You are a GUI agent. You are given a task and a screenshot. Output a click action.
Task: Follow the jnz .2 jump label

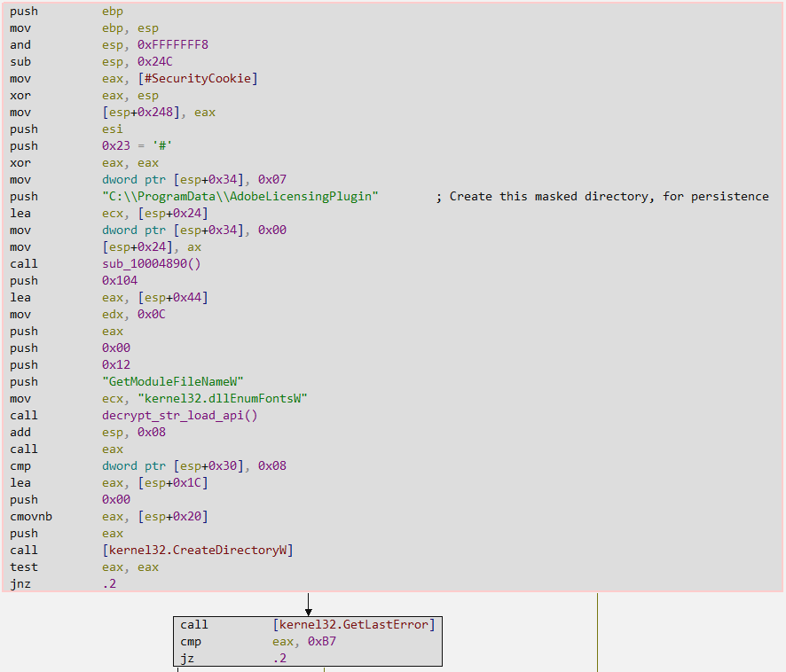tap(109, 584)
